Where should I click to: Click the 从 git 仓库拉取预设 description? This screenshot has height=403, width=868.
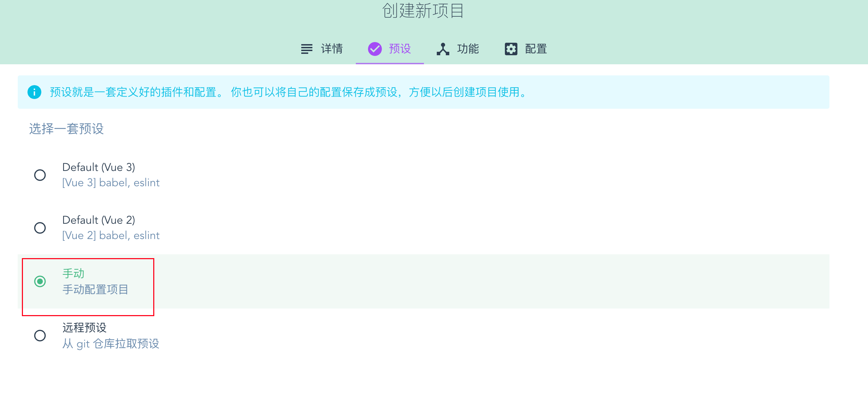111,344
